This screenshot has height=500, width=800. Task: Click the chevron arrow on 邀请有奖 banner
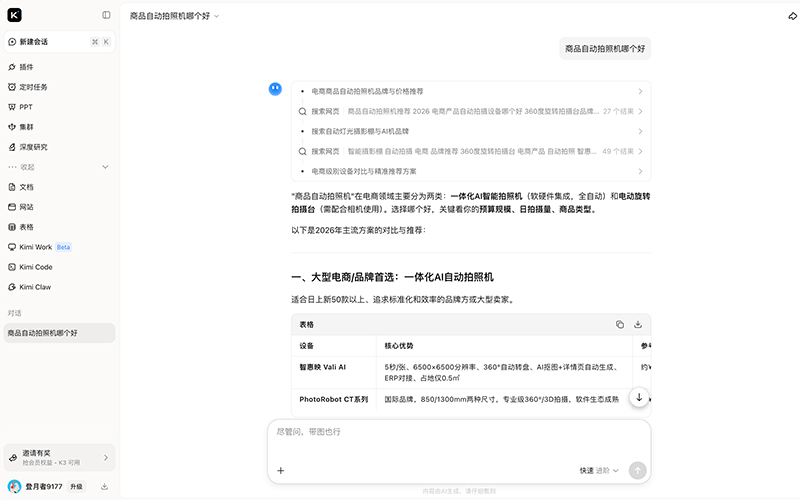[106, 458]
